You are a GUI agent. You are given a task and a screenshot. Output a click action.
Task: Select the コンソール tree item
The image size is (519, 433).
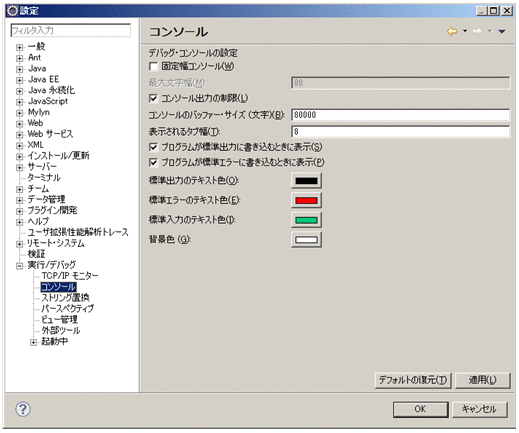(x=58, y=287)
